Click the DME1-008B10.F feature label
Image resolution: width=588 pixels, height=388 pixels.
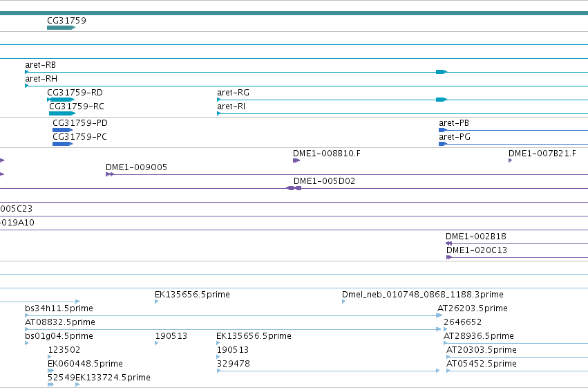[x=327, y=153]
